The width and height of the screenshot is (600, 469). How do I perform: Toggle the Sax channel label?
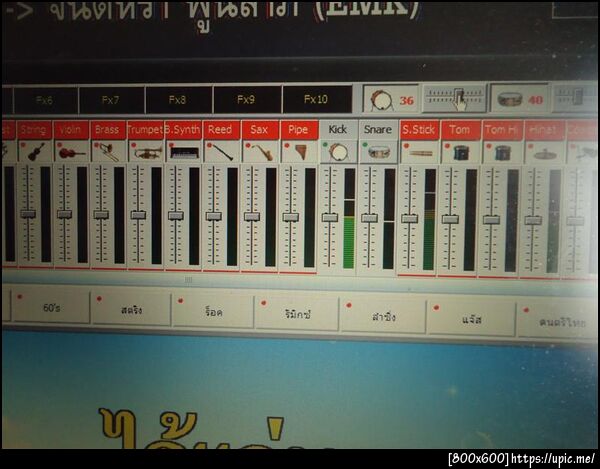(259, 130)
